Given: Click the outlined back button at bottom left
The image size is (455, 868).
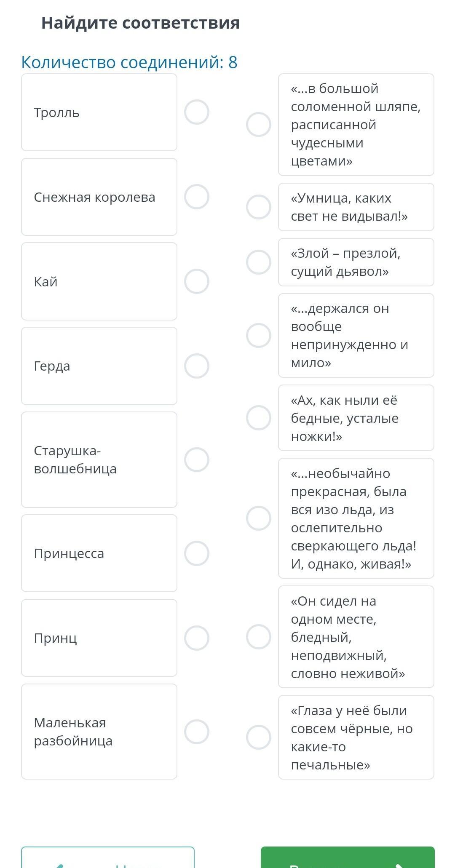Looking at the screenshot, I should click(108, 857).
